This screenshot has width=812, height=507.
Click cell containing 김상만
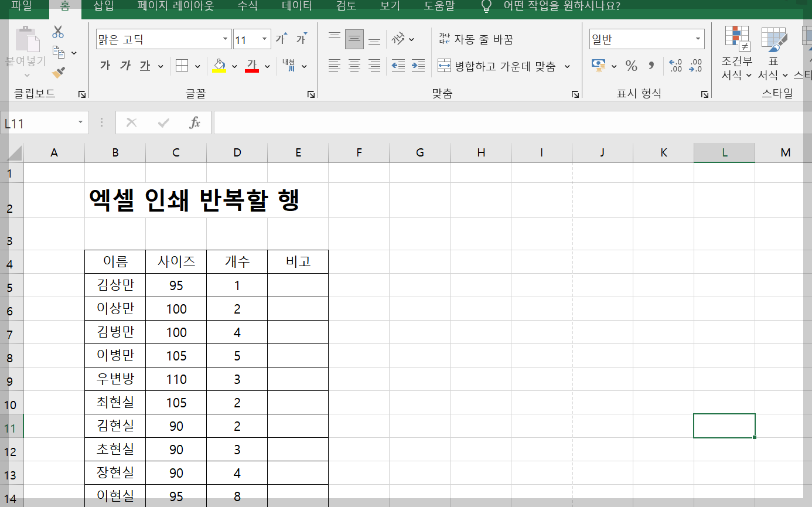pos(115,285)
